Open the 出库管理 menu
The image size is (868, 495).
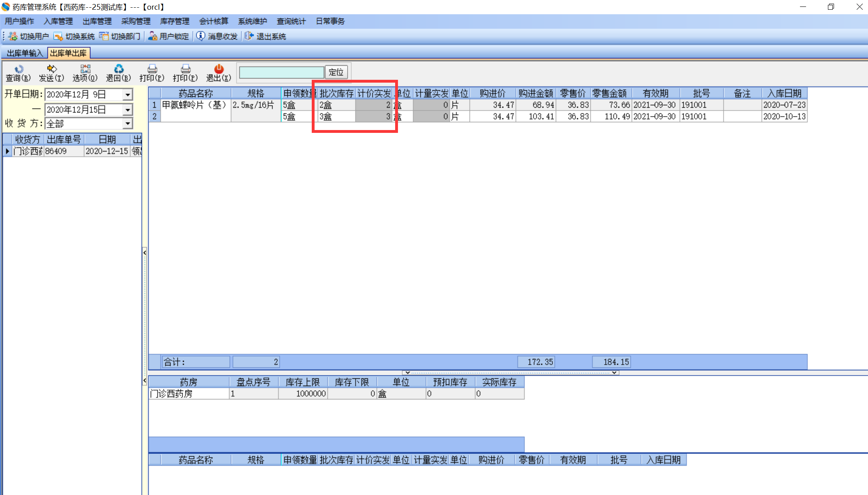[x=97, y=21]
